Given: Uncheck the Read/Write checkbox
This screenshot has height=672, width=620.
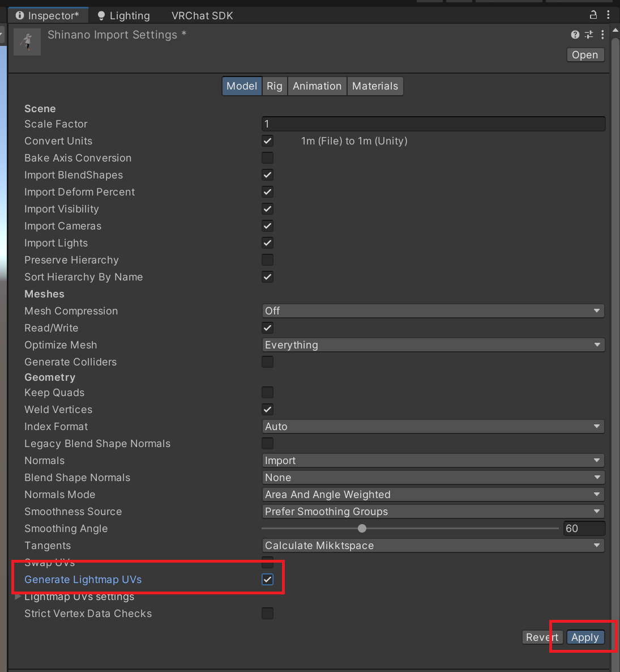Looking at the screenshot, I should [x=267, y=328].
